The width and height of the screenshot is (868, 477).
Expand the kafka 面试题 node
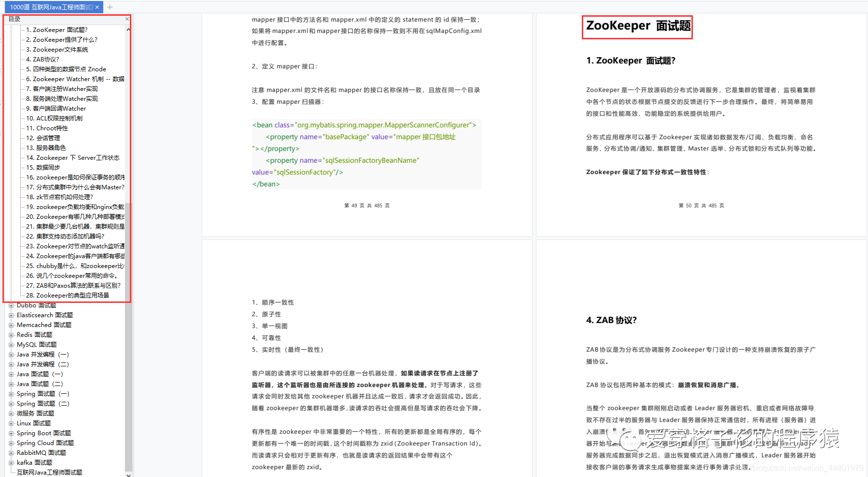(12, 462)
